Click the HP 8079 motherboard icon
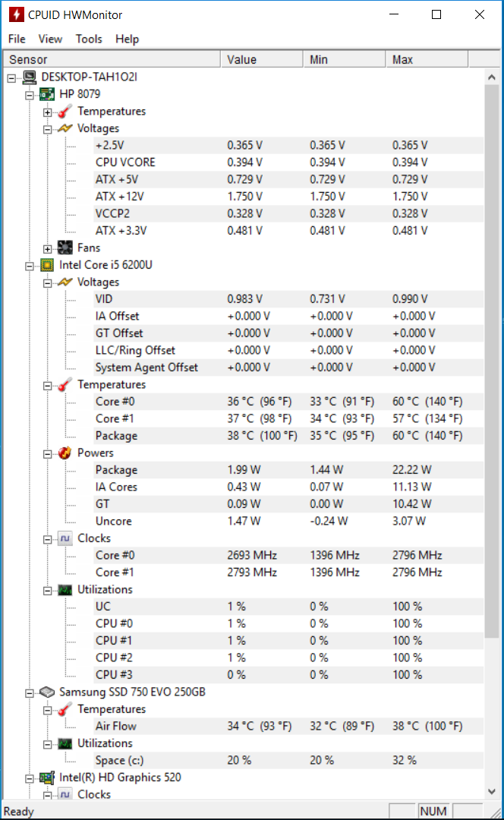The width and height of the screenshot is (504, 820). tap(47, 94)
